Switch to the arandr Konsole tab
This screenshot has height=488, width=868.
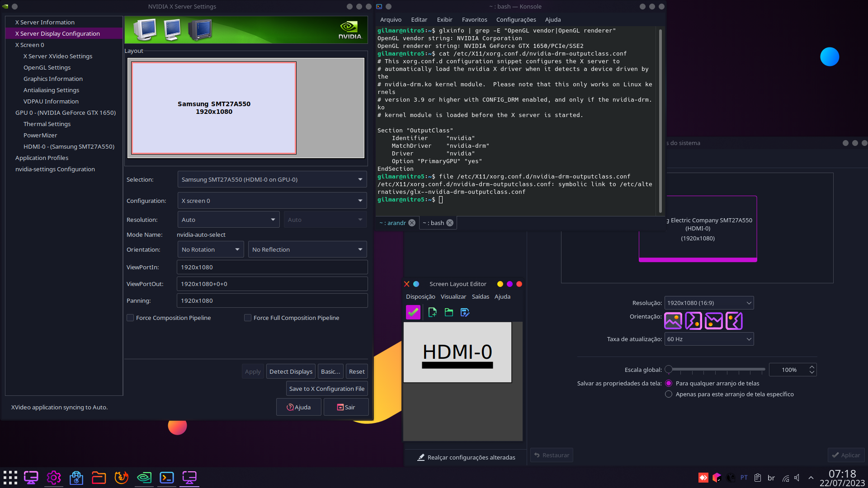(393, 223)
